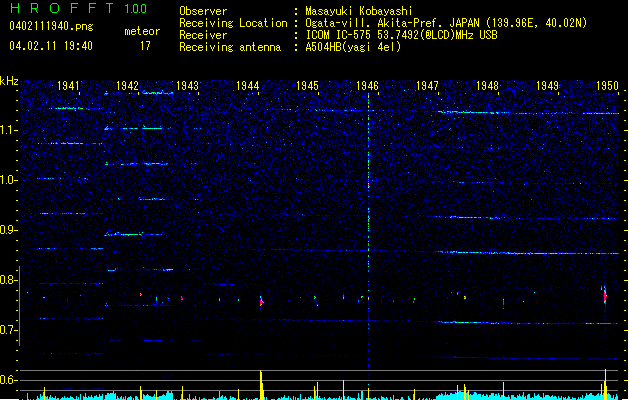Click the 1945 time axis marker

tap(307, 85)
